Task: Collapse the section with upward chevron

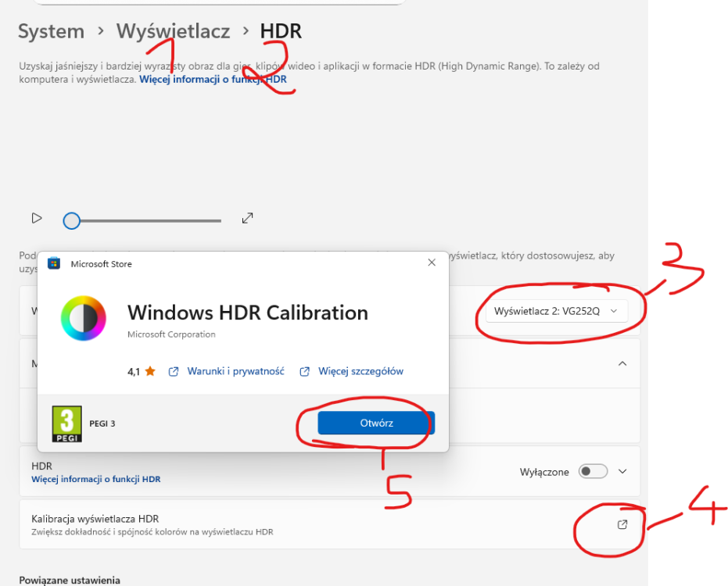Action: (622, 364)
